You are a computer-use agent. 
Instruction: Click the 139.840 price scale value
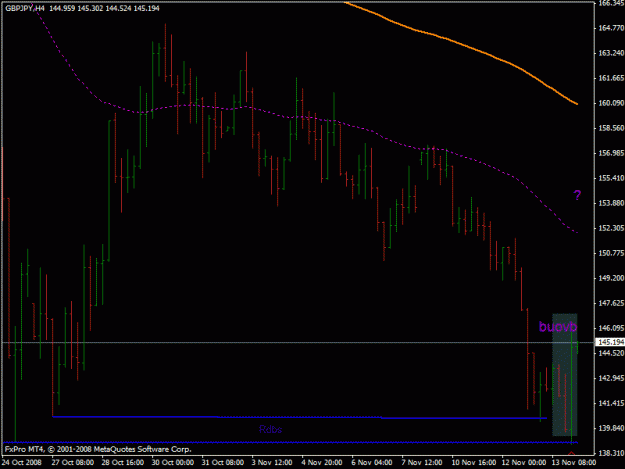(611, 428)
